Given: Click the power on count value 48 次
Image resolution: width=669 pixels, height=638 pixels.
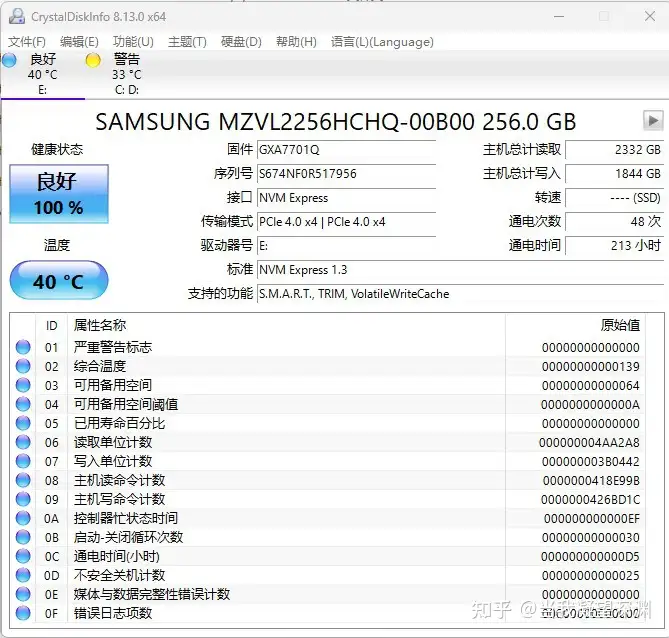Looking at the screenshot, I should (614, 222).
